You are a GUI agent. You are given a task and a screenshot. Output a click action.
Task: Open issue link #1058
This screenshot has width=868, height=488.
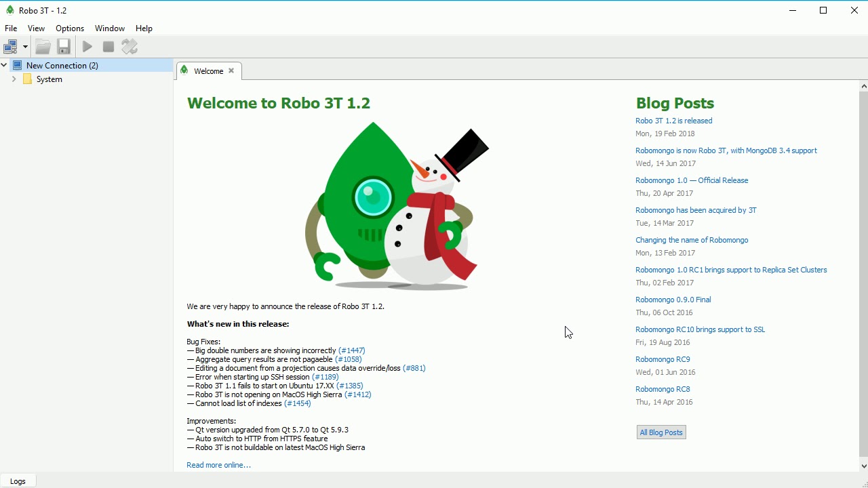(x=349, y=359)
